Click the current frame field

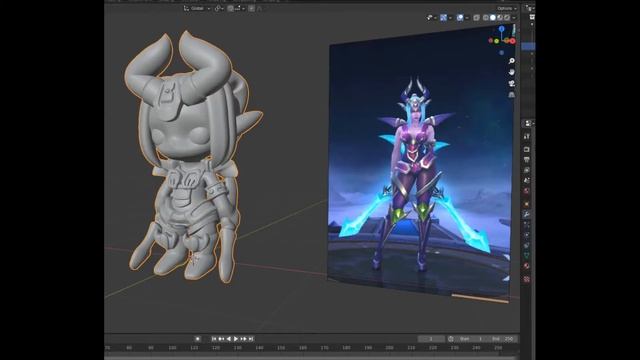tap(431, 339)
